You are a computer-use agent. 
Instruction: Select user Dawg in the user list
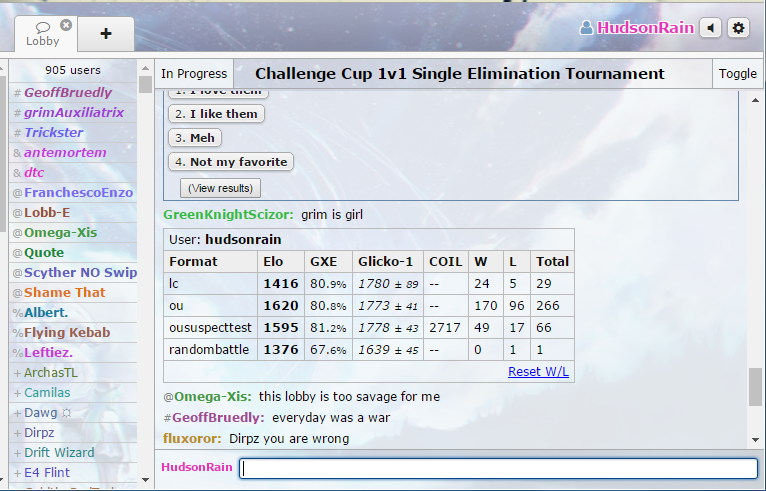pyautogui.click(x=73, y=413)
